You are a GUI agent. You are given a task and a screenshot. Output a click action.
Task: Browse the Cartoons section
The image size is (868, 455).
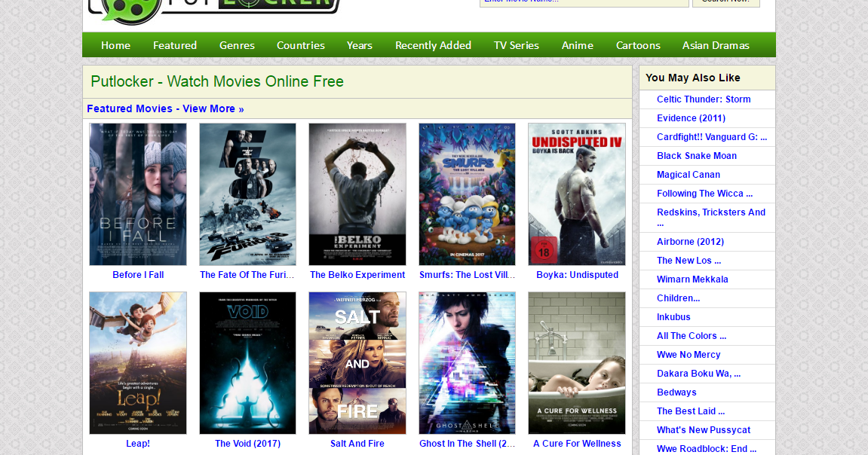click(x=637, y=45)
